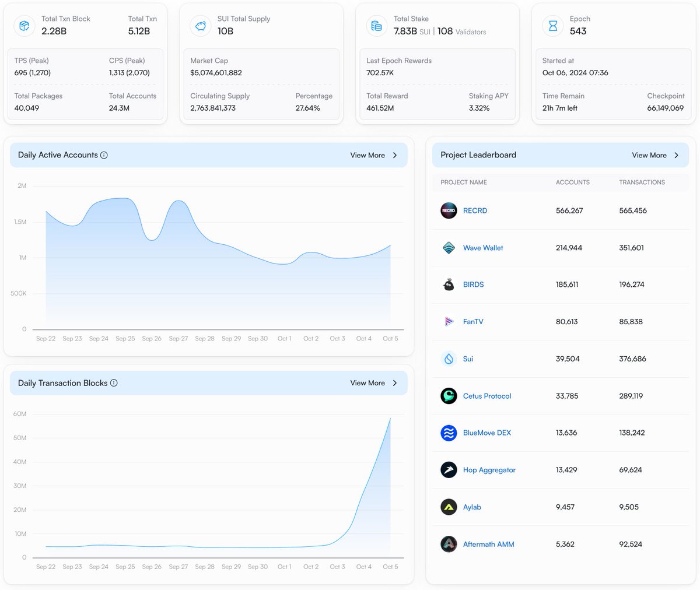Click the TRANSACTIONS column header

[x=642, y=182]
